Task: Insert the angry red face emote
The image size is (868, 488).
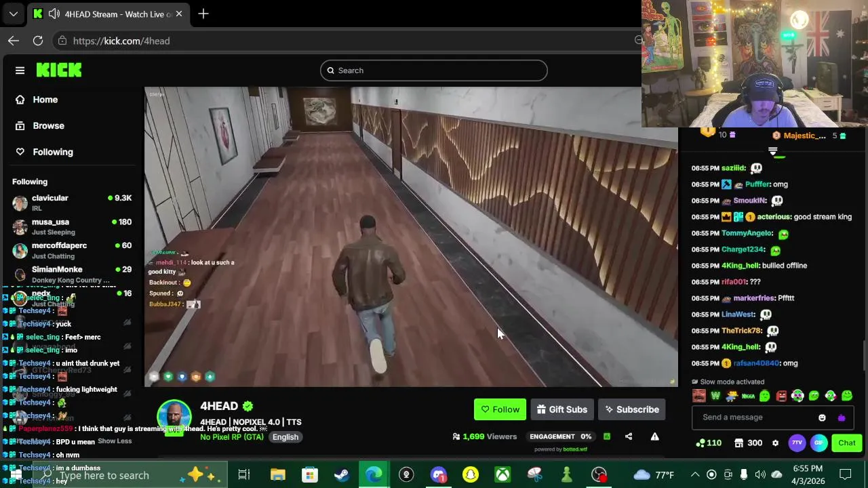Action: 781,396
